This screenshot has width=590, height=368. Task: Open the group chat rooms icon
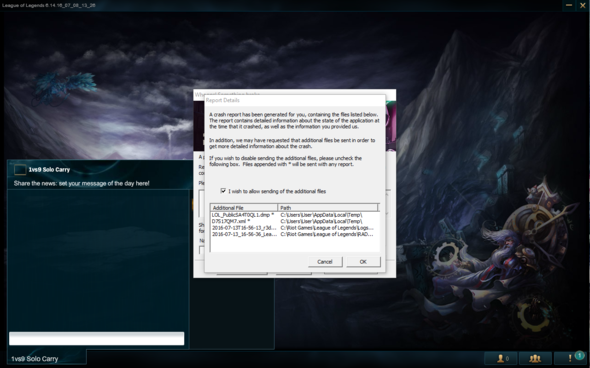coord(535,358)
